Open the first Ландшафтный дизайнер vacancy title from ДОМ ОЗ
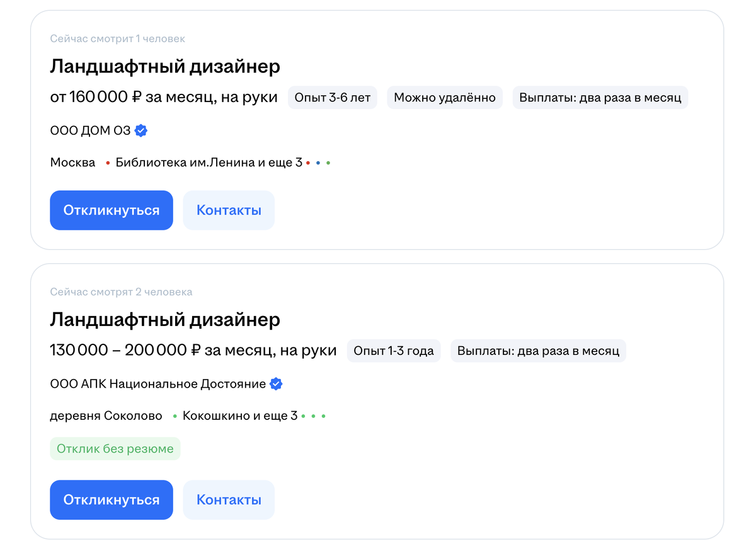The height and width of the screenshot is (547, 756). pyautogui.click(x=165, y=66)
